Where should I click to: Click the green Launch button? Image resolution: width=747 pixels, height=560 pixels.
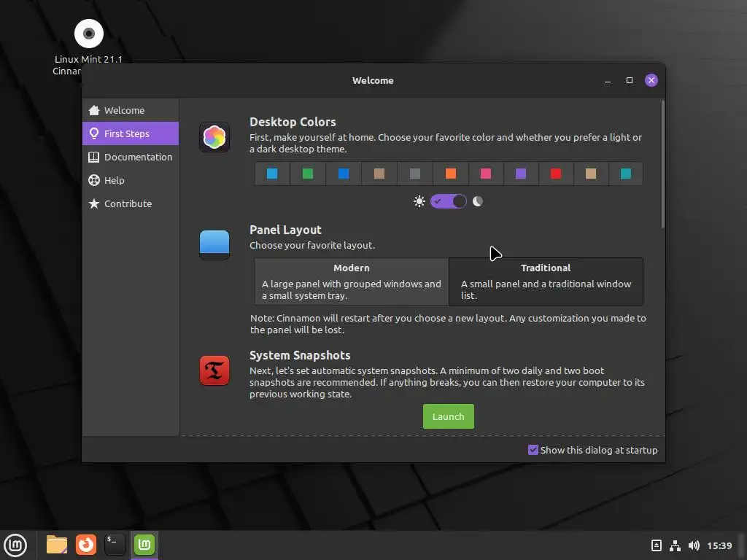coord(449,416)
